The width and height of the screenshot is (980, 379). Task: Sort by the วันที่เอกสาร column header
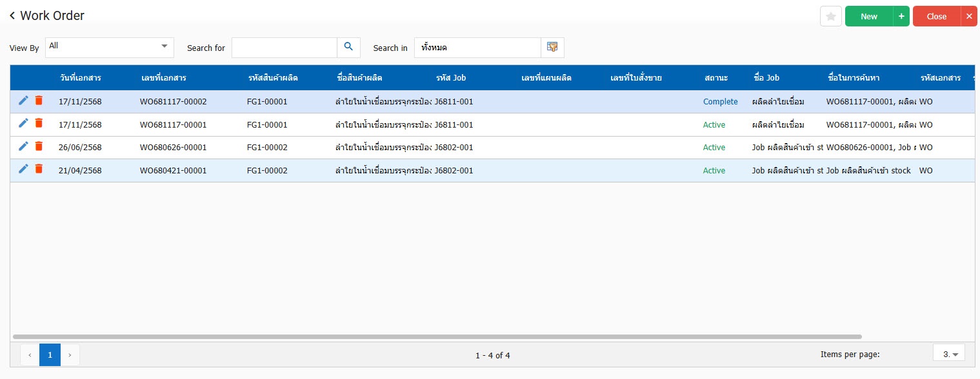point(81,78)
